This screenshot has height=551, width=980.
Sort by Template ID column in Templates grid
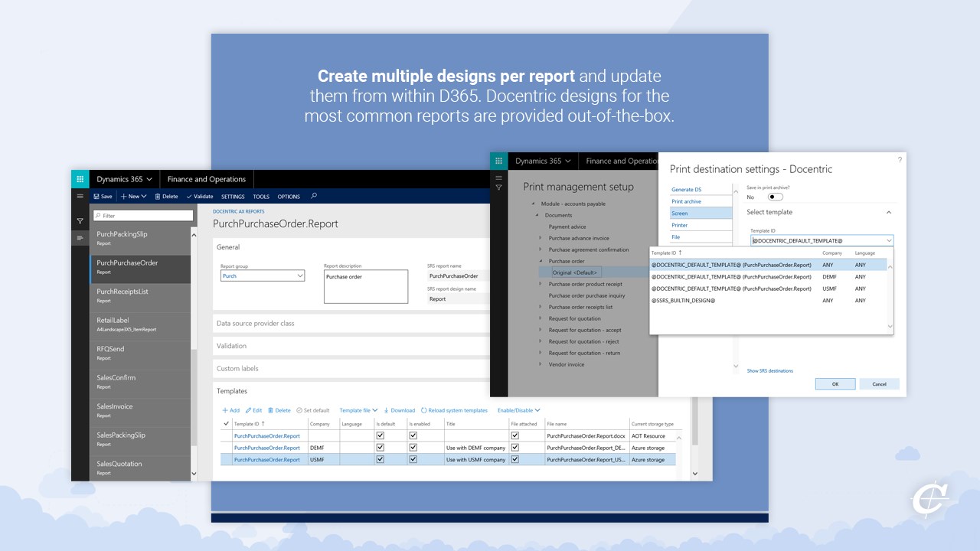(x=250, y=423)
